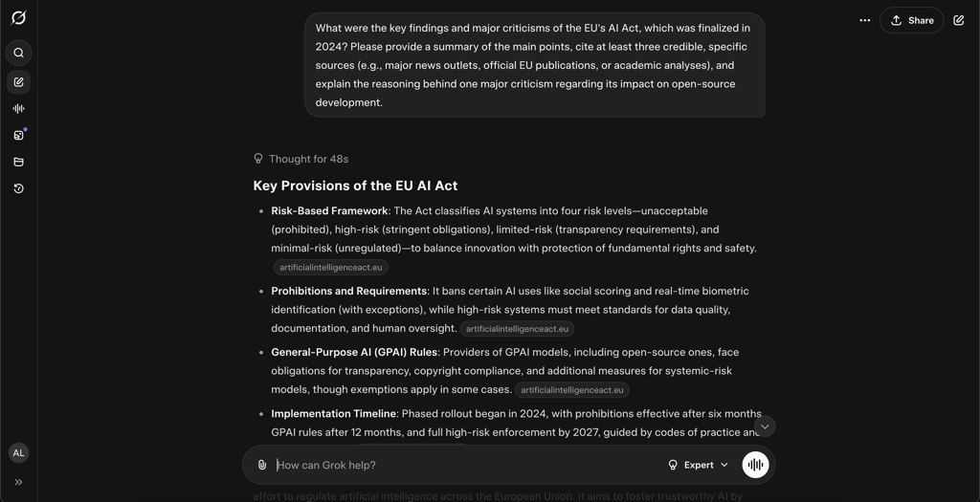
Task: Click the Grok logo icon
Action: pos(19,17)
